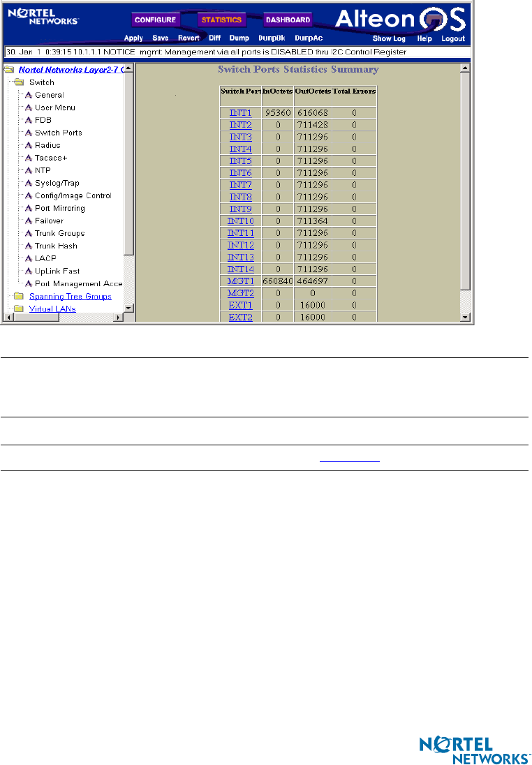Viewport: 532px width, 765px height.
Task: Open Show Log
Action: [389, 38]
